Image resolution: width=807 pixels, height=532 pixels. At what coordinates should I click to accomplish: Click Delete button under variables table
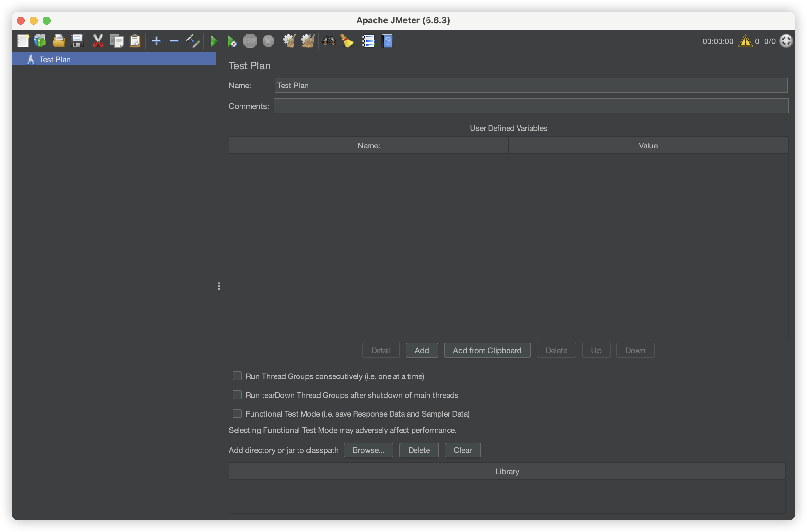[x=556, y=350]
